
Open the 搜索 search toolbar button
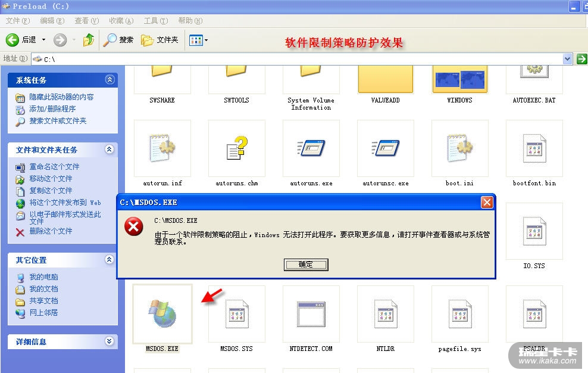click(x=118, y=40)
